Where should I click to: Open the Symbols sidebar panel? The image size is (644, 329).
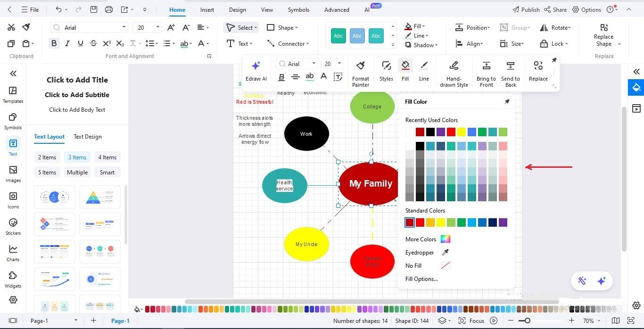tap(13, 121)
